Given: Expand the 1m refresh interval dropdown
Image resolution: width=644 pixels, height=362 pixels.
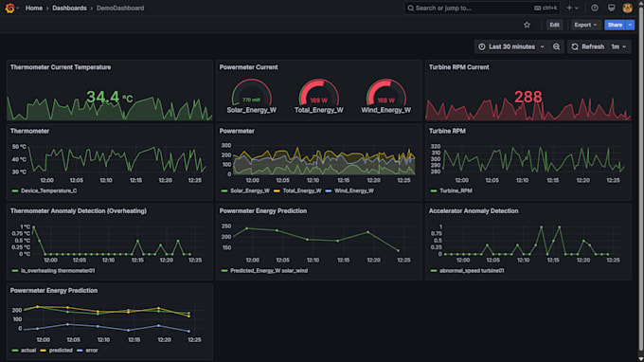Looking at the screenshot, I should coord(619,46).
